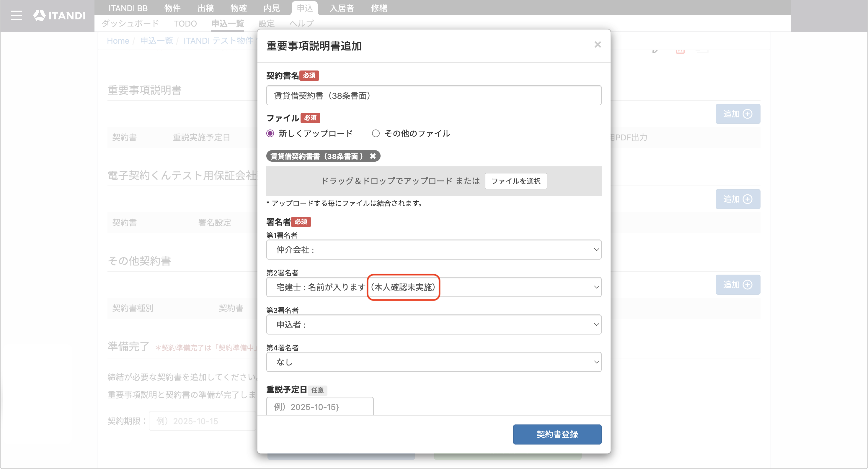
Task: Click the ITANDI logo
Action: click(x=59, y=15)
